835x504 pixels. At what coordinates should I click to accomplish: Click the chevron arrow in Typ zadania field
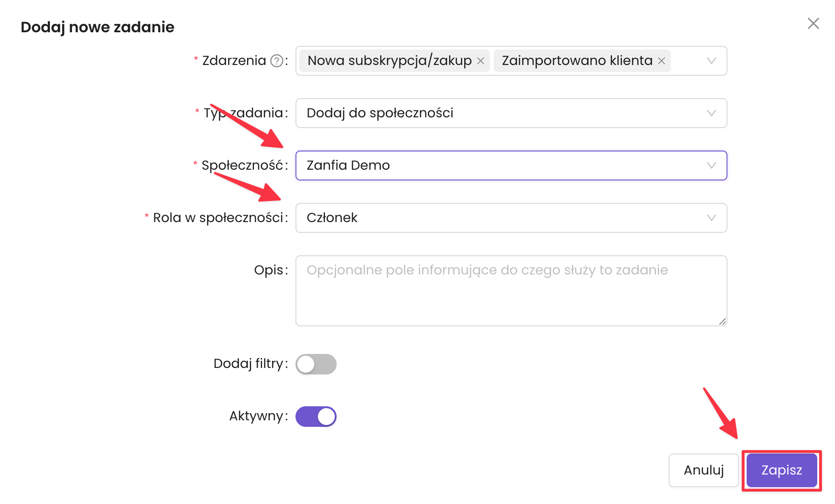pyautogui.click(x=711, y=113)
